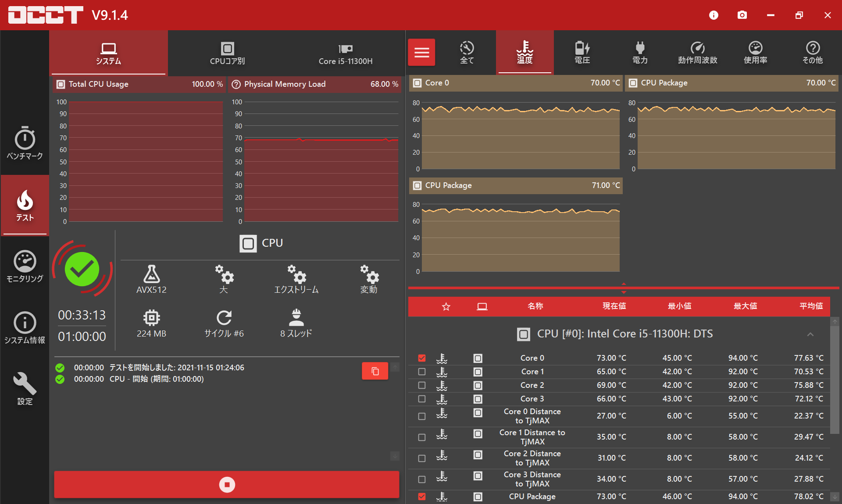
Task: Click the 8 スレッド threads option
Action: (x=296, y=323)
